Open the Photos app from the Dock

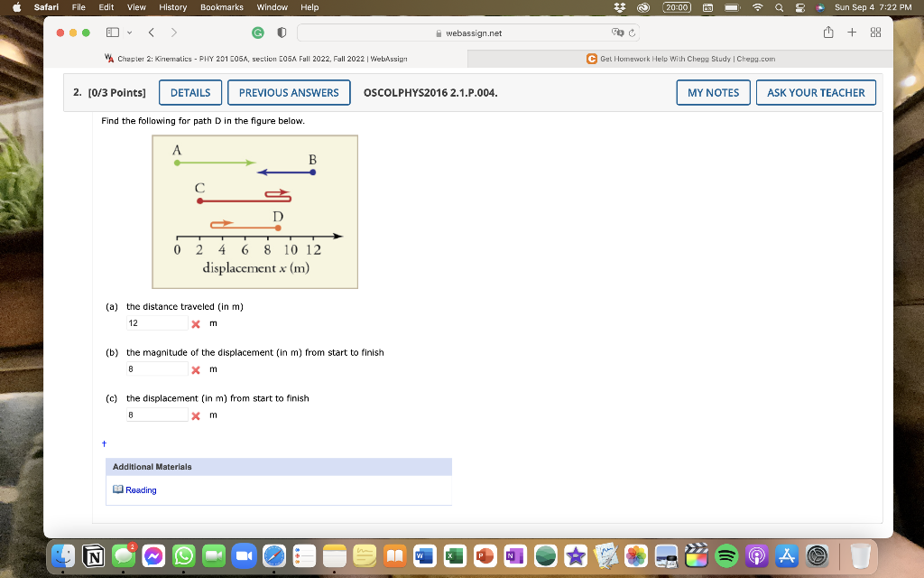click(637, 557)
